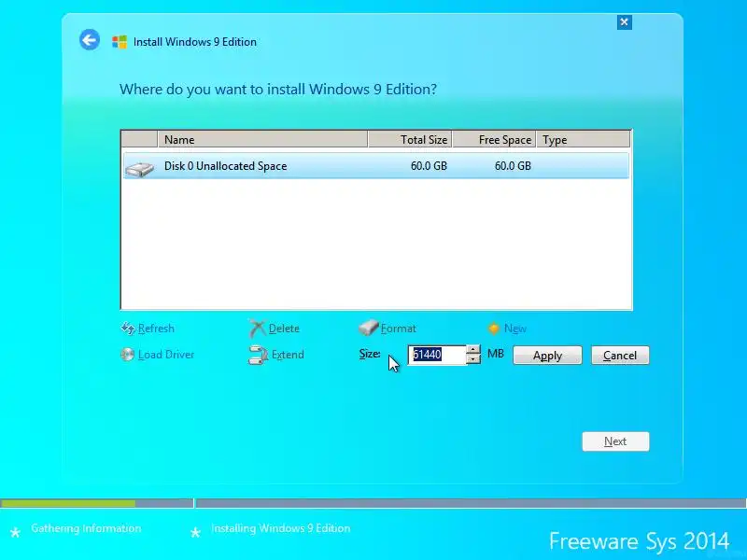Viewport: 747px width, 560px height.
Task: Click the green installation progress bar
Action: coord(67,503)
